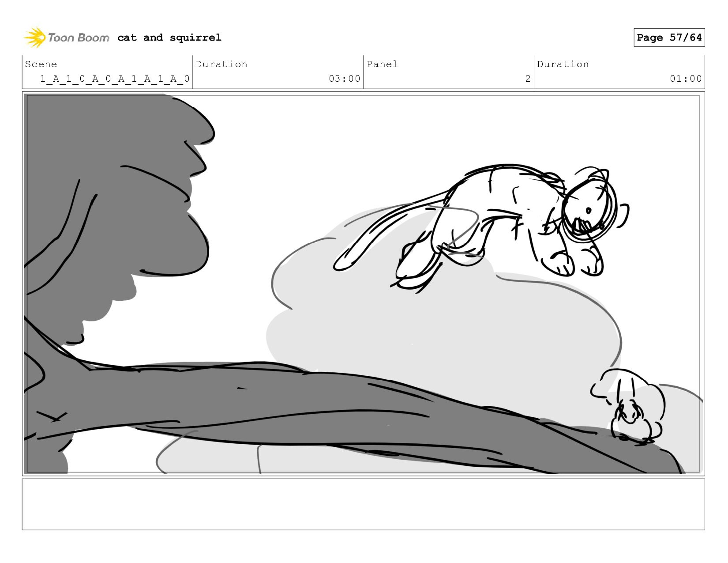Click the panel number '2'
The width and height of the screenshot is (728, 563).
(528, 79)
